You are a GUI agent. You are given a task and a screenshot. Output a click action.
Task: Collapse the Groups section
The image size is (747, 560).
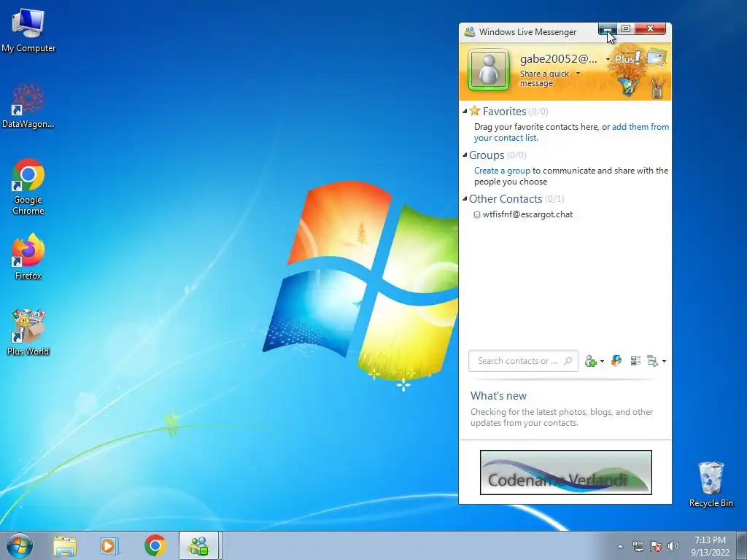coord(465,155)
